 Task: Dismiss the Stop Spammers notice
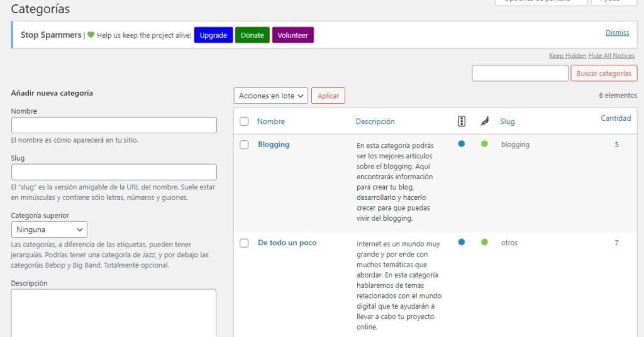tap(617, 33)
